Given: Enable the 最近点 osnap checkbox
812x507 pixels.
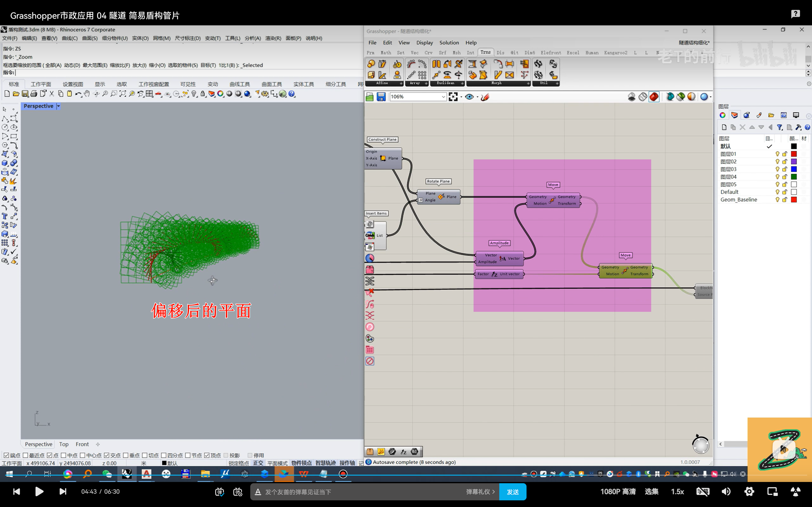Looking at the screenshot, I should coord(25,455).
